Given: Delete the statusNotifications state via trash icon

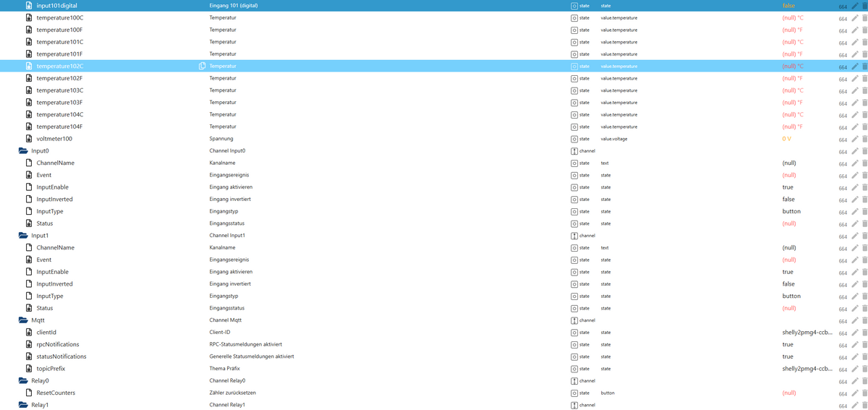Looking at the screenshot, I should 864,356.
